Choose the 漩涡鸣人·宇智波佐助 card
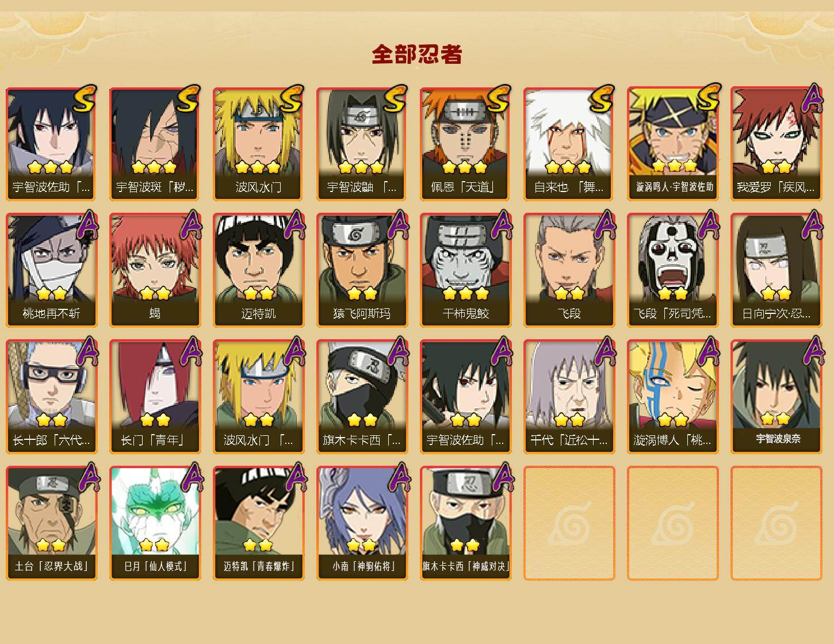834x644 pixels. pyautogui.click(x=673, y=144)
